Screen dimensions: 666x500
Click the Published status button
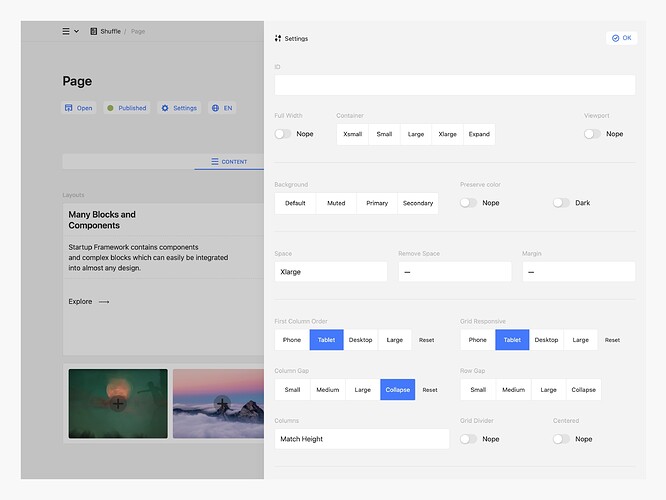click(x=127, y=108)
